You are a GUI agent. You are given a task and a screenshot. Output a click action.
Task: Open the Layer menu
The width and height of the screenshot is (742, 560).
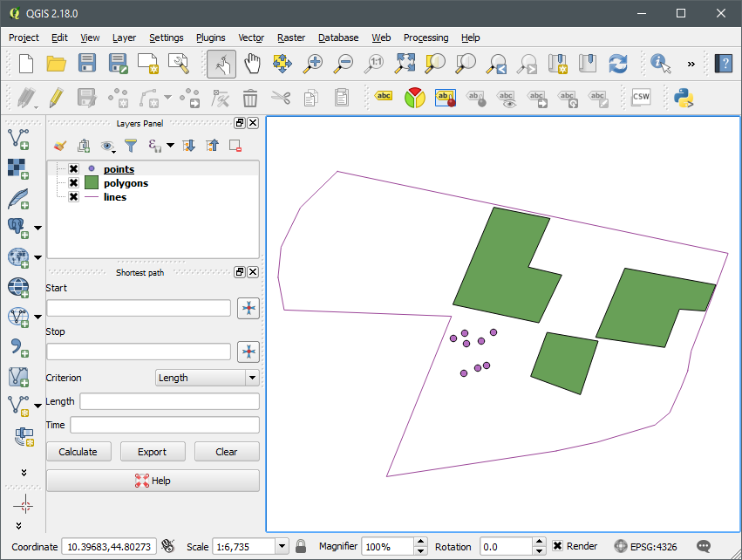click(x=124, y=38)
